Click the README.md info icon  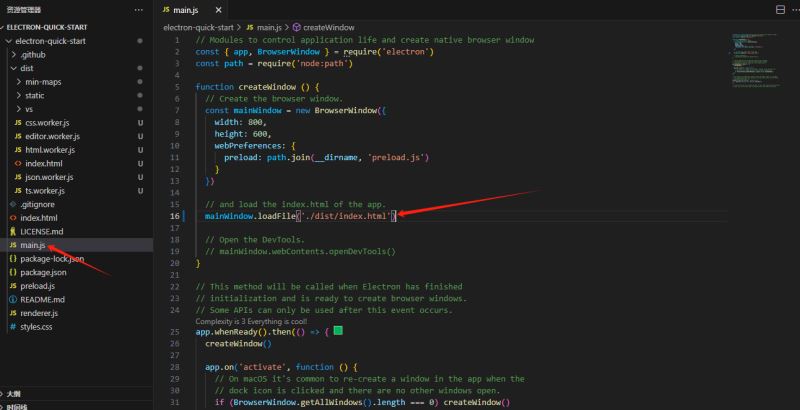[x=13, y=299]
